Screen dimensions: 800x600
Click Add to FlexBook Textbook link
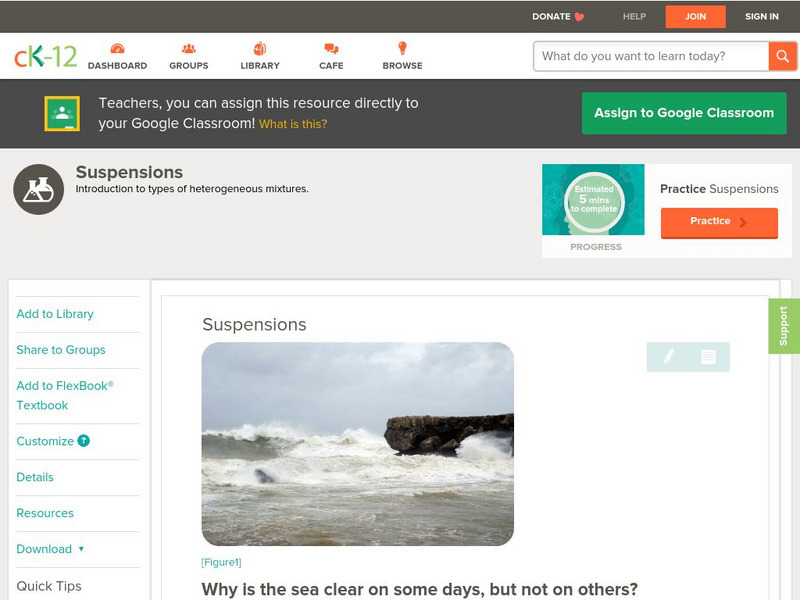[x=65, y=395]
